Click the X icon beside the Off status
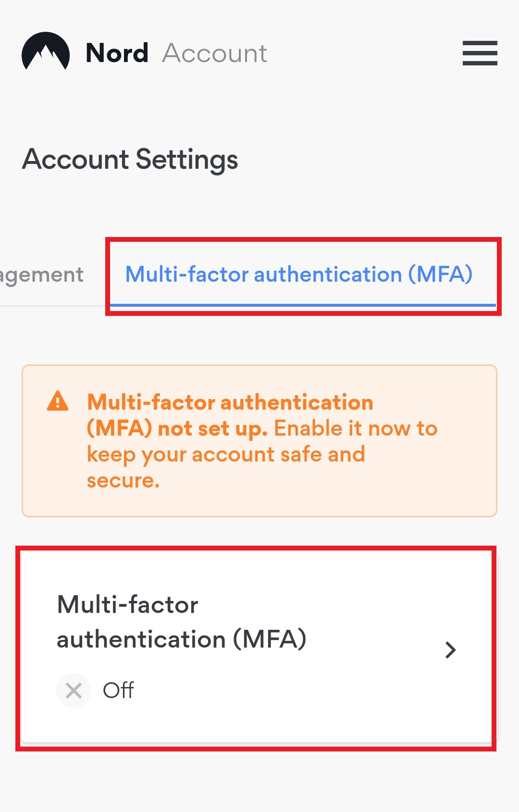 [x=73, y=690]
